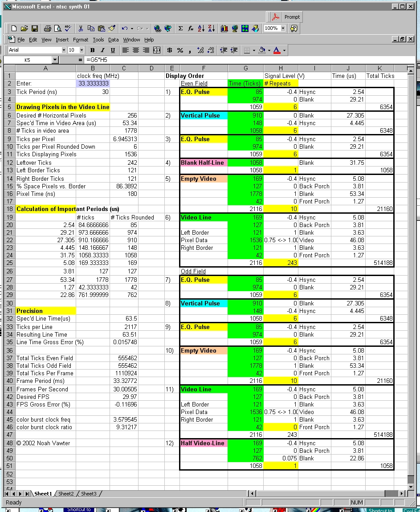Screen dimensions: 420x512
Task: Open the Name Box dropdown arrow
Action: tap(55, 60)
